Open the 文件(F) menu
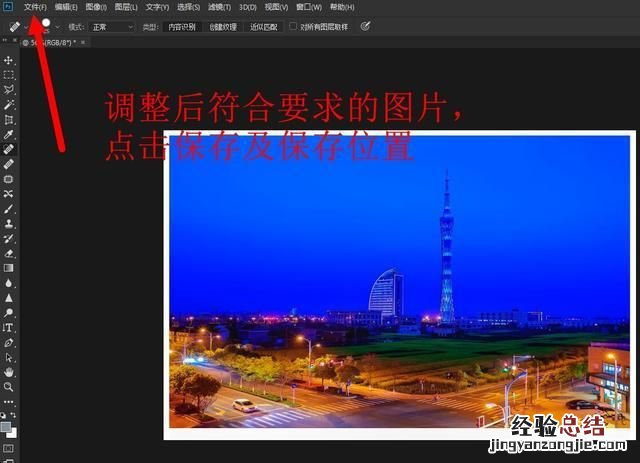 pyautogui.click(x=35, y=8)
